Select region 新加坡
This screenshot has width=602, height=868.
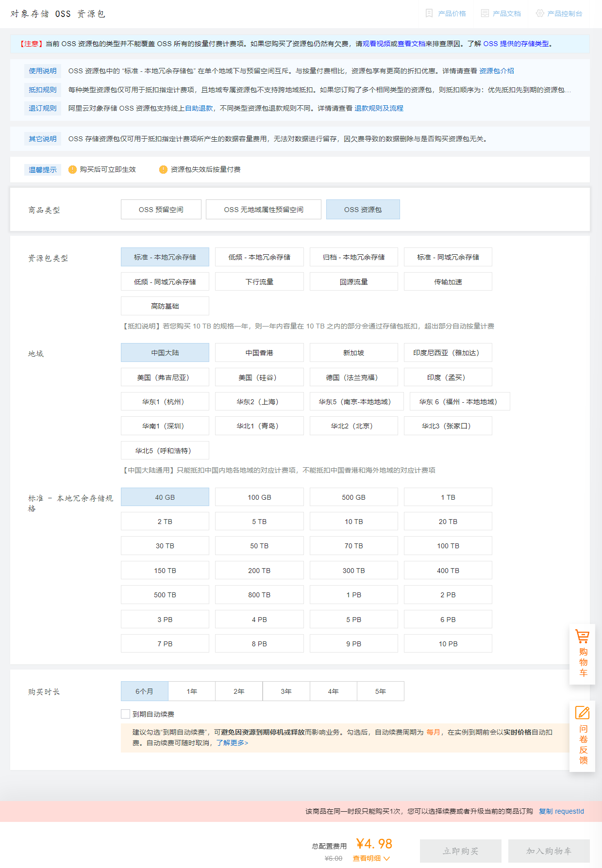tap(354, 353)
